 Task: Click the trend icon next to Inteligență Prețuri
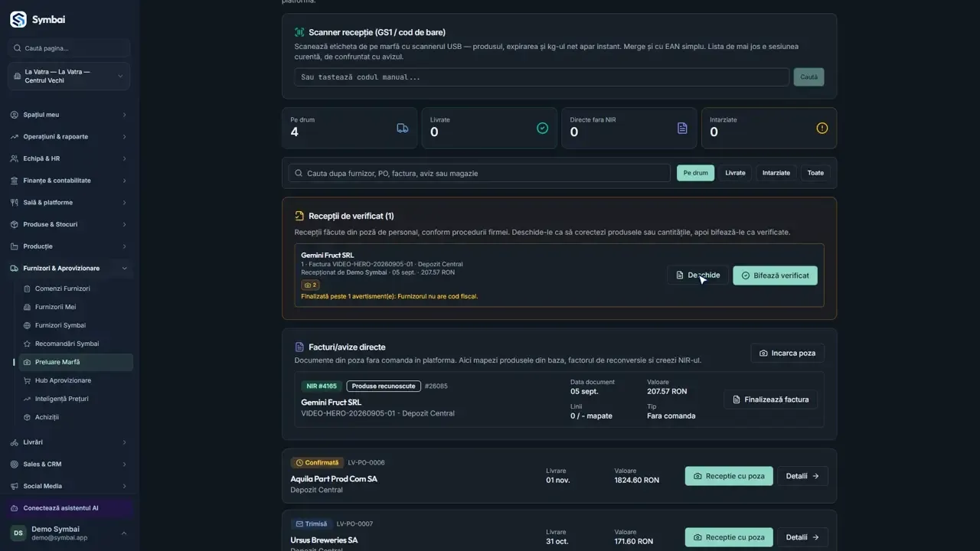(x=28, y=399)
